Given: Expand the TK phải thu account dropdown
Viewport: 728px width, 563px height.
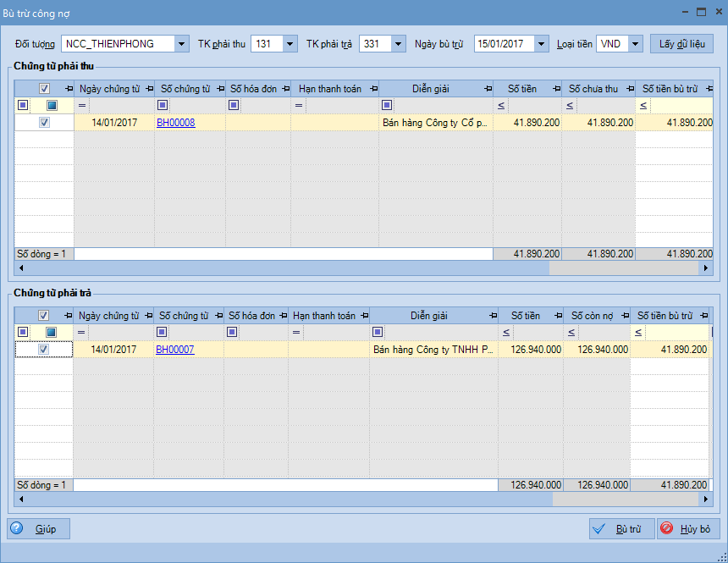Looking at the screenshot, I should 289,43.
